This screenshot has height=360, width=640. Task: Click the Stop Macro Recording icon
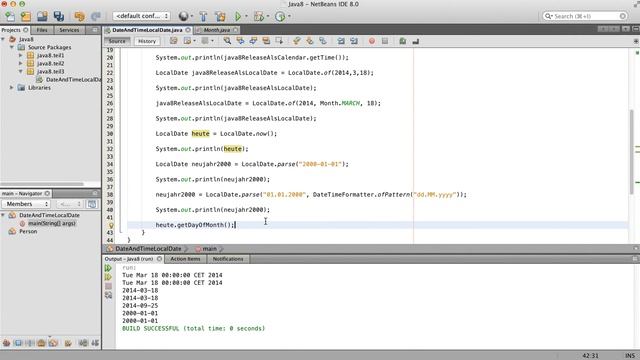coord(384,41)
